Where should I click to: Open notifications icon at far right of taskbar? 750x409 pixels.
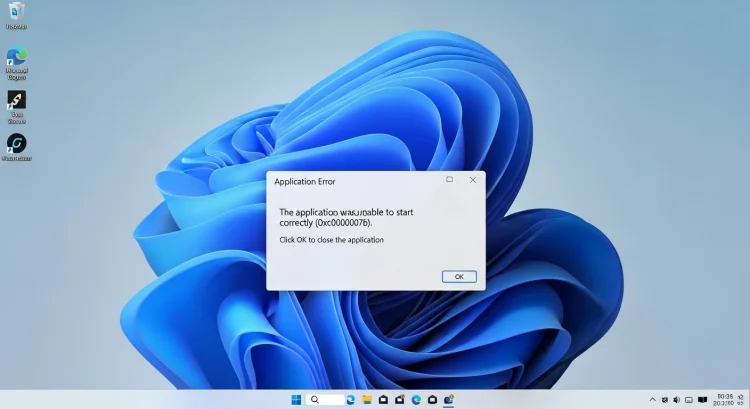(x=741, y=399)
